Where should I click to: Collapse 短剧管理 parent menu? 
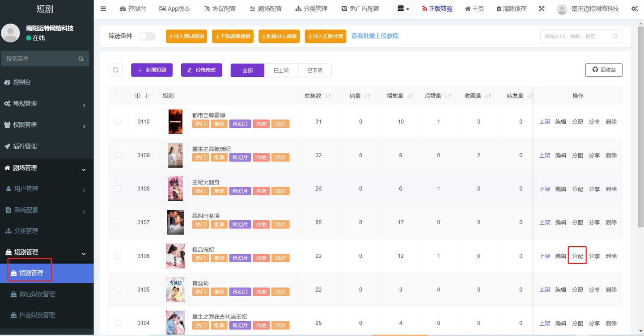point(47,252)
